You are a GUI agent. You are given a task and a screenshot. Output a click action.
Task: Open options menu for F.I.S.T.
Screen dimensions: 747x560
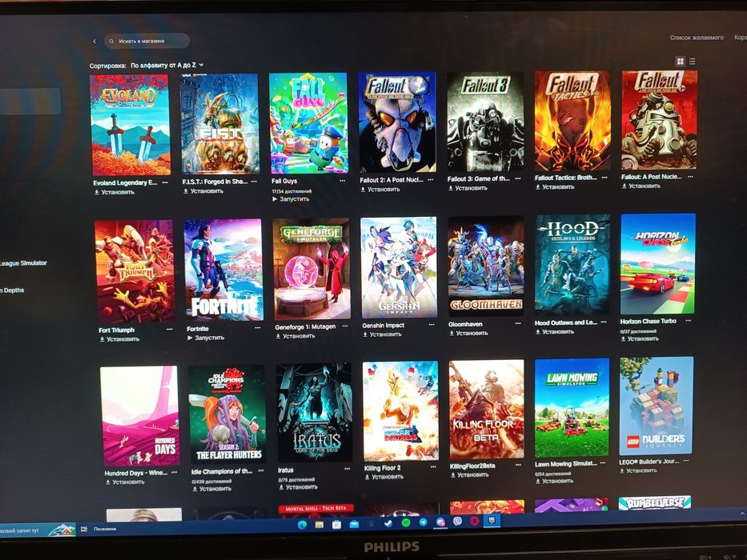pos(254,182)
